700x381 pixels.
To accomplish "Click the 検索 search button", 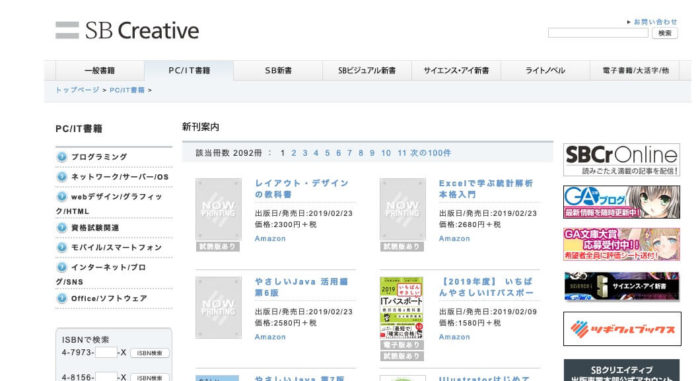I will (x=665, y=33).
